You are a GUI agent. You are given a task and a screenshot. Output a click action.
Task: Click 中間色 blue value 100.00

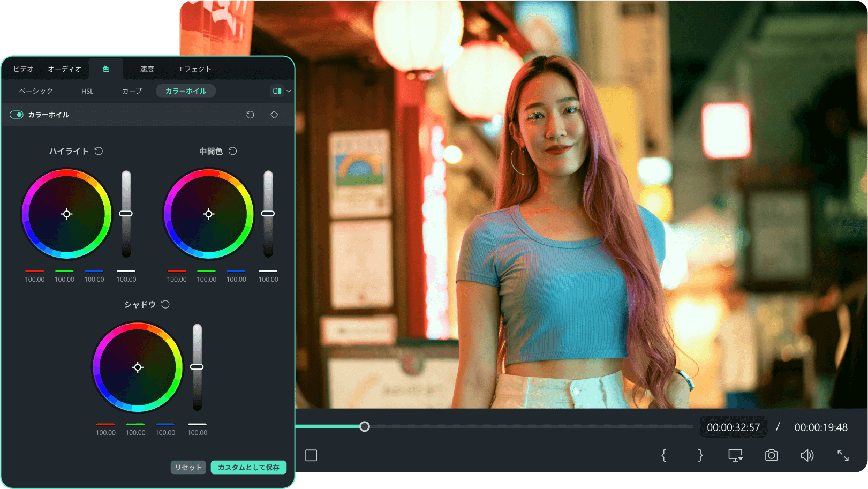pyautogui.click(x=236, y=280)
